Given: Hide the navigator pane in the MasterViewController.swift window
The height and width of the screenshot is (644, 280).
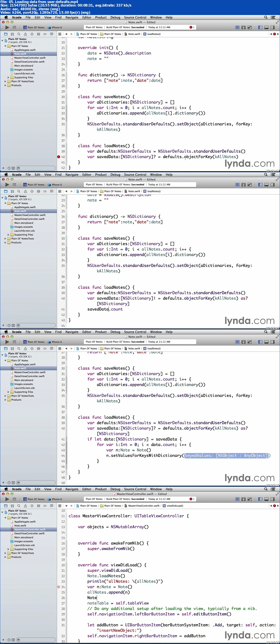Looking at the screenshot, I should (x=260, y=499).
